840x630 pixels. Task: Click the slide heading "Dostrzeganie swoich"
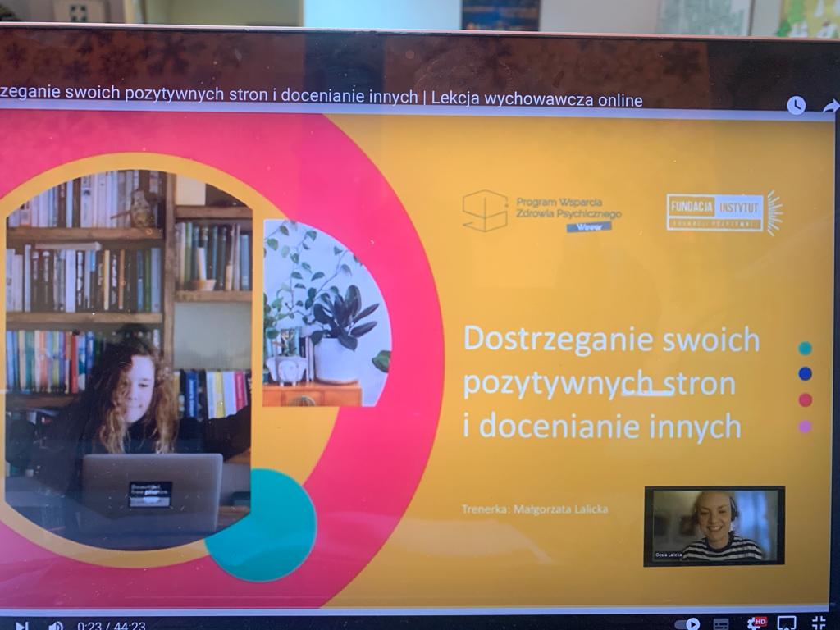tap(611, 339)
